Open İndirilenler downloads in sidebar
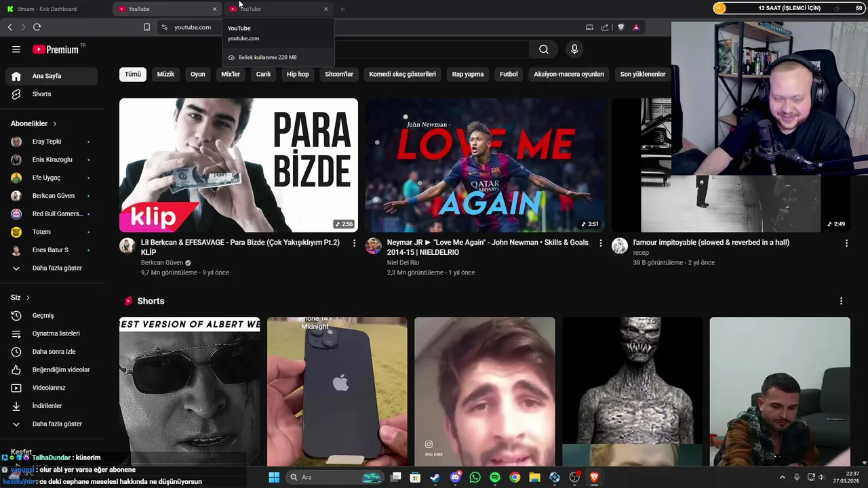The width and height of the screenshot is (868, 488). 52,406
